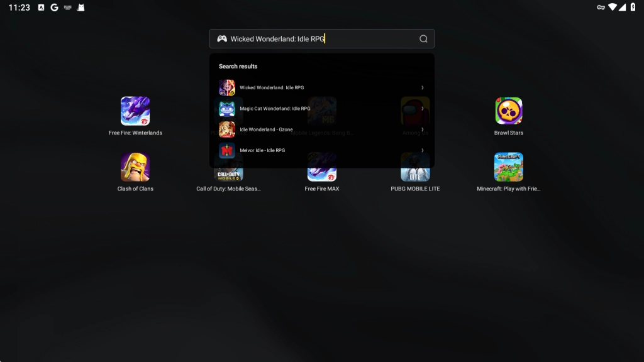The height and width of the screenshot is (362, 644).
Task: Select the 'Idle Wonderland - Gzone' result text
Action: pos(266,129)
